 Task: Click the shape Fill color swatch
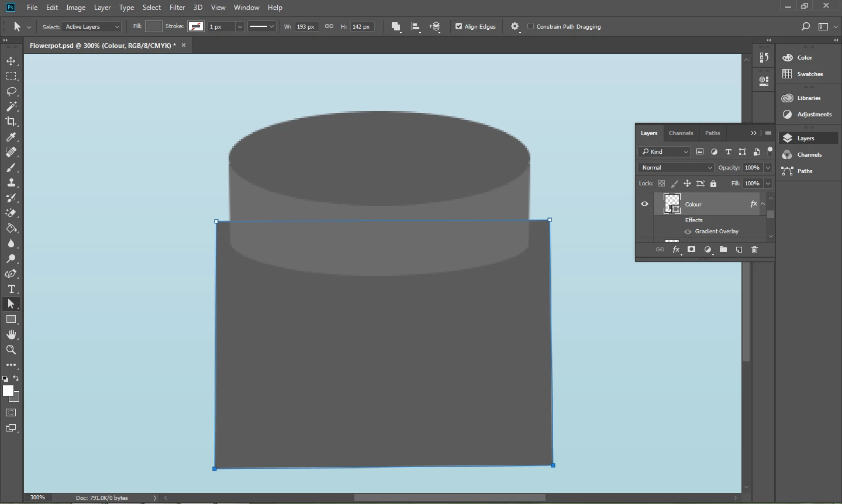point(153,26)
